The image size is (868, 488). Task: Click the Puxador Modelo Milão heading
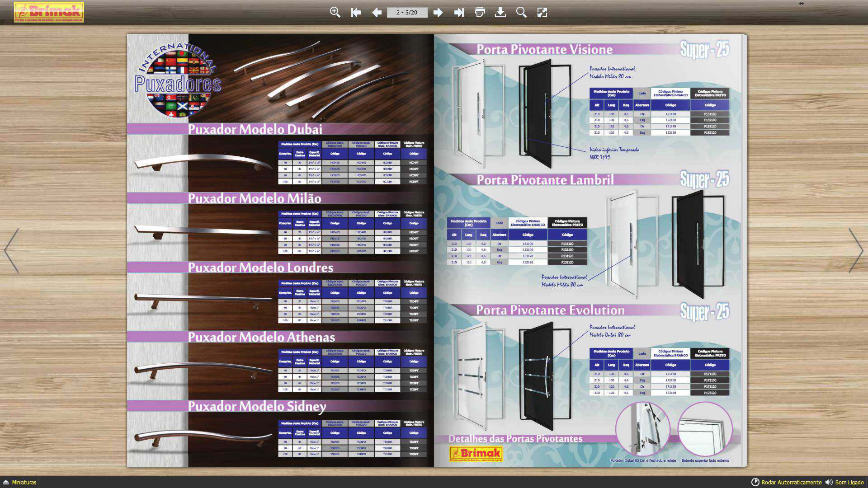255,198
